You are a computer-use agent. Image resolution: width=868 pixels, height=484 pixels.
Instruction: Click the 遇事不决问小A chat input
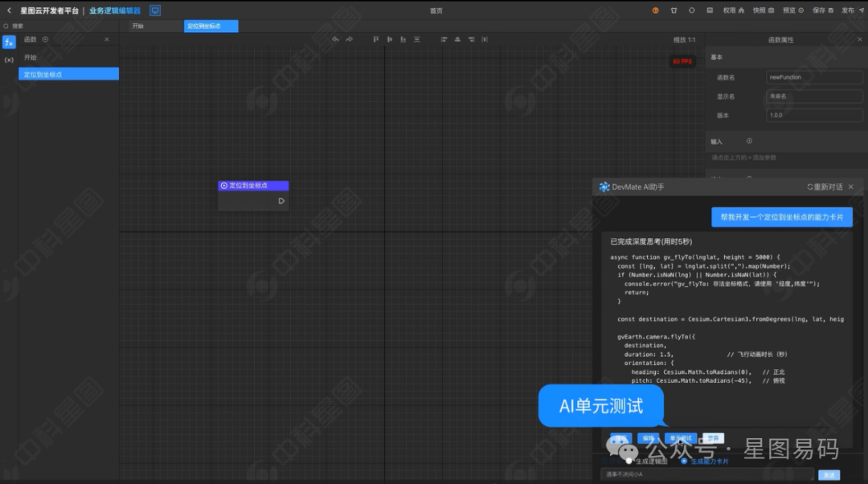pos(707,474)
